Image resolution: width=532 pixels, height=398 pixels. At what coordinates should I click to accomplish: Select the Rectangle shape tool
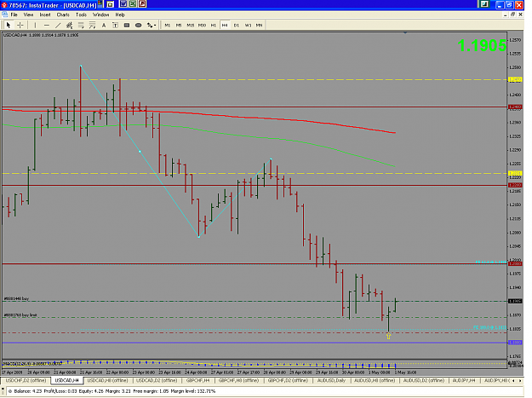tap(127, 25)
